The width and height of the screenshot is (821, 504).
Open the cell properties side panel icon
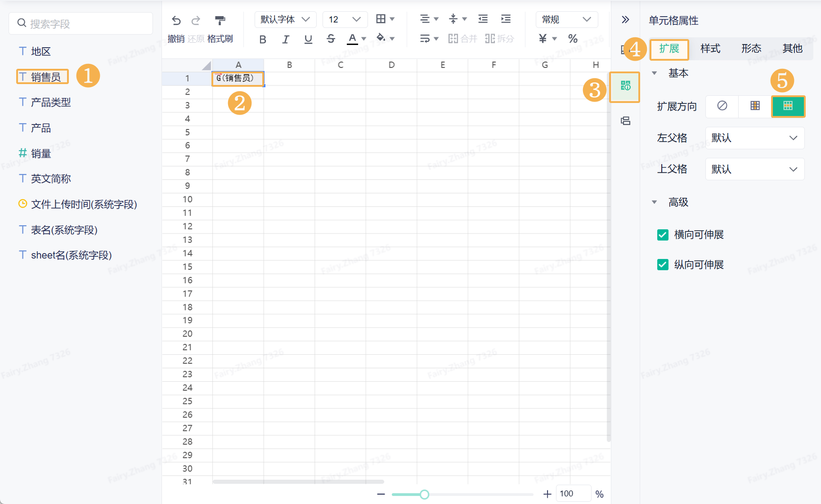[625, 86]
